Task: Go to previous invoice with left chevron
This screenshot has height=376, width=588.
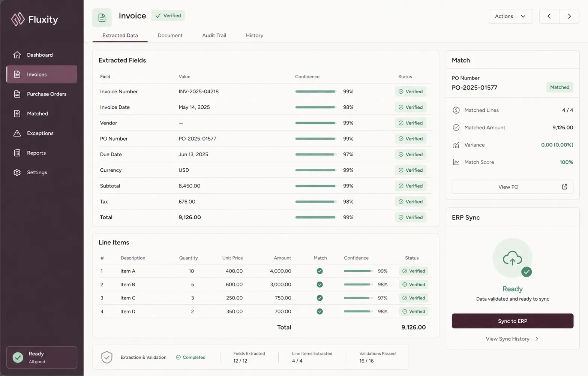Action: [549, 16]
